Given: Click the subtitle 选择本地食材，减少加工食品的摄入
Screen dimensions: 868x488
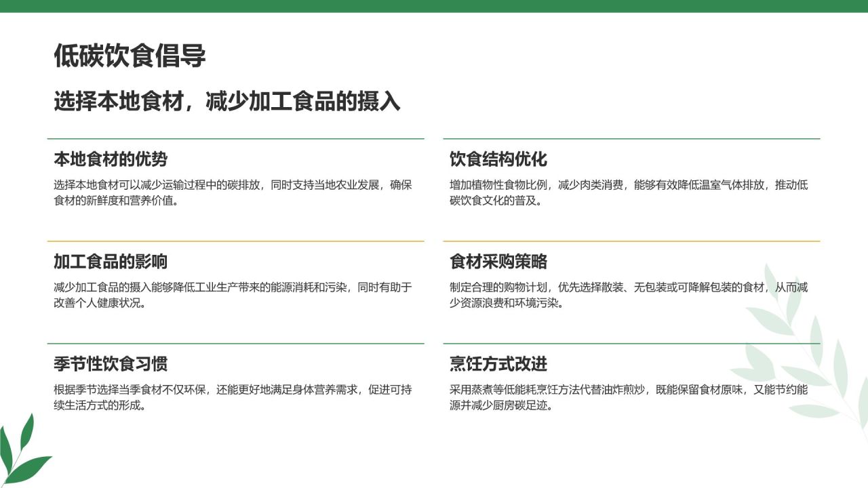Looking at the screenshot, I should click(x=227, y=102).
